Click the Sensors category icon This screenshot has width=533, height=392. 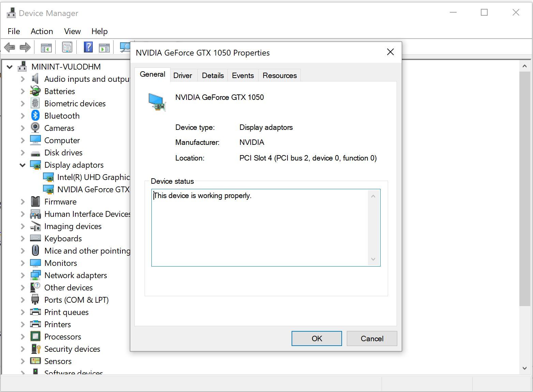35,361
